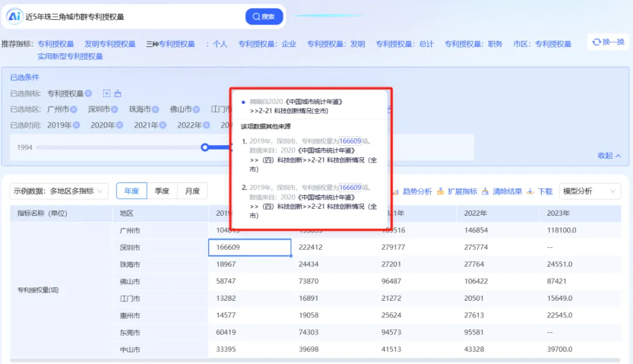Switch to the 季度 tab

(162, 191)
